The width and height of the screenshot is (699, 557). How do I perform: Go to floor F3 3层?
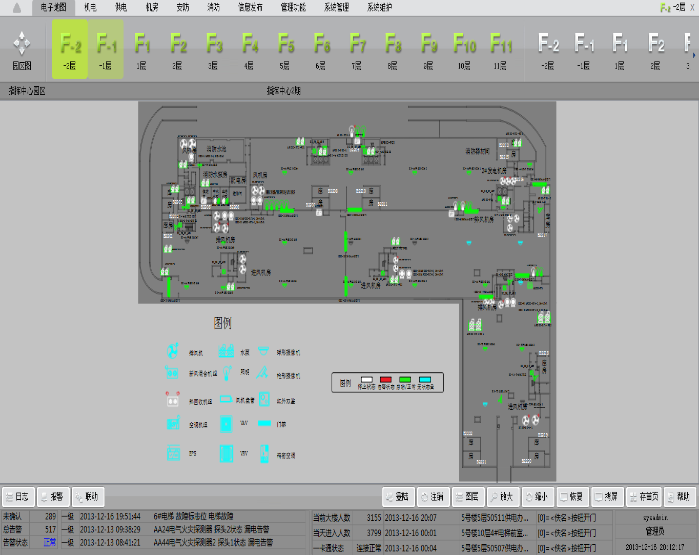214,50
